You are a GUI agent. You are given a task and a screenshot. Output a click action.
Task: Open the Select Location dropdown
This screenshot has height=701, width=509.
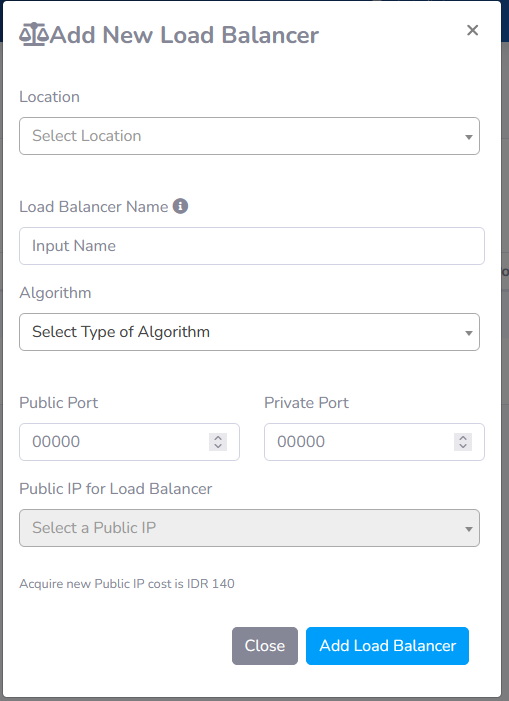[249, 136]
